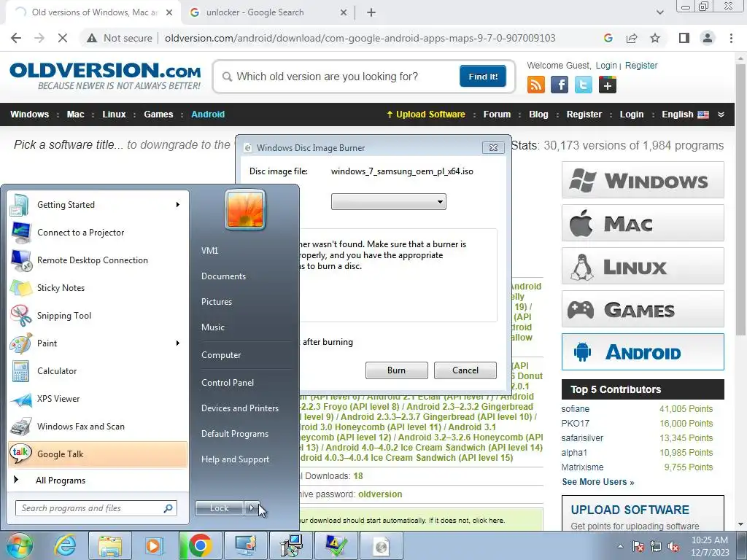Image resolution: width=747 pixels, height=560 pixels.
Task: Launch Internet Explorer from taskbar
Action: (x=65, y=545)
